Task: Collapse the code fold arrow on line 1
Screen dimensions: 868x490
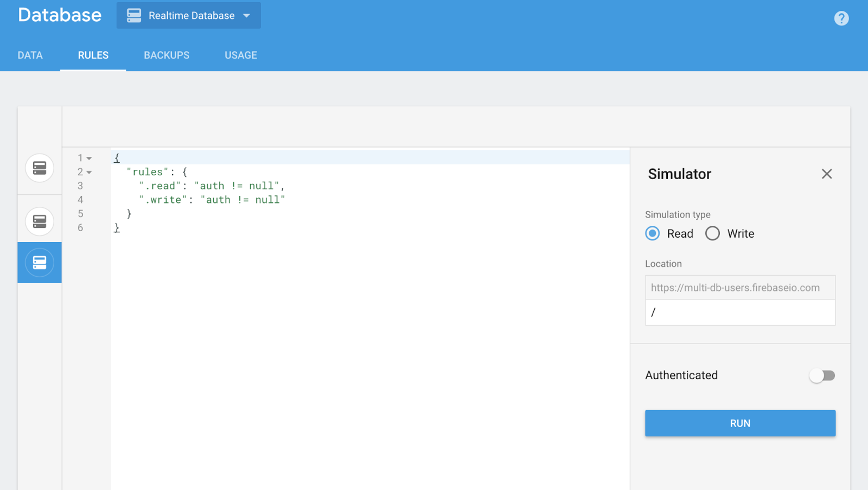Action: pos(90,158)
